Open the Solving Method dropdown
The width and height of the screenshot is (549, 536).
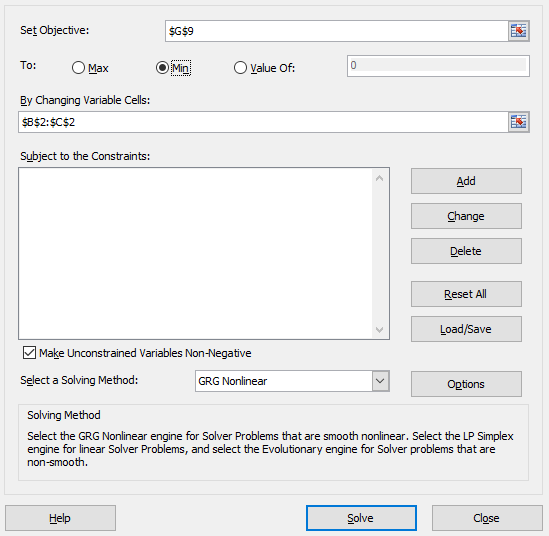(x=381, y=381)
